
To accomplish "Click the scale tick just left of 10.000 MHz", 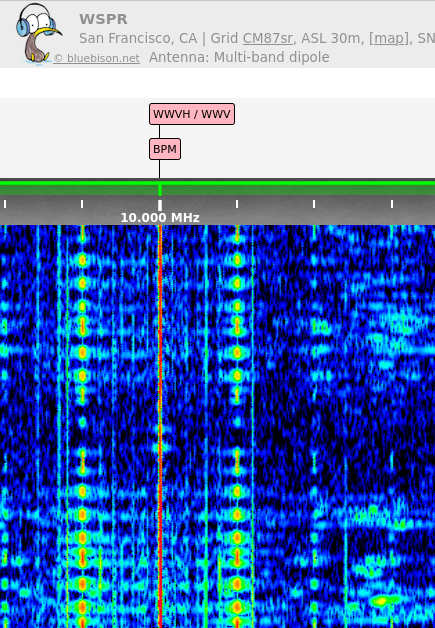I will 82,204.
